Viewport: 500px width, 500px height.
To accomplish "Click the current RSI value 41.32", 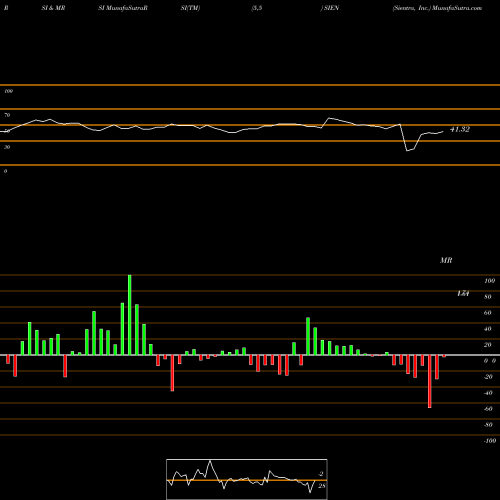I will click(x=460, y=129).
